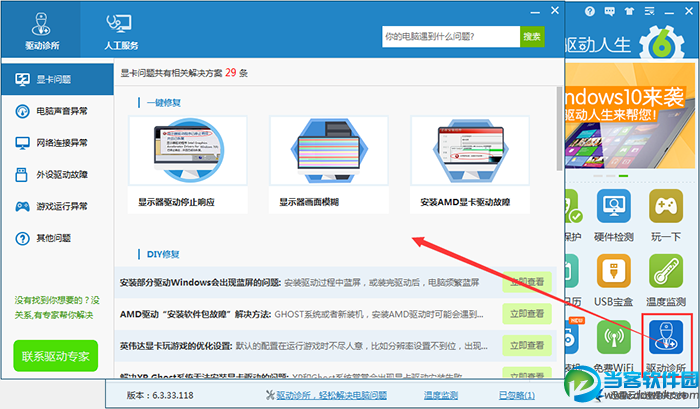Open the 网络连接异常 category
Screen dimensions: 700x409
pyautogui.click(x=58, y=143)
